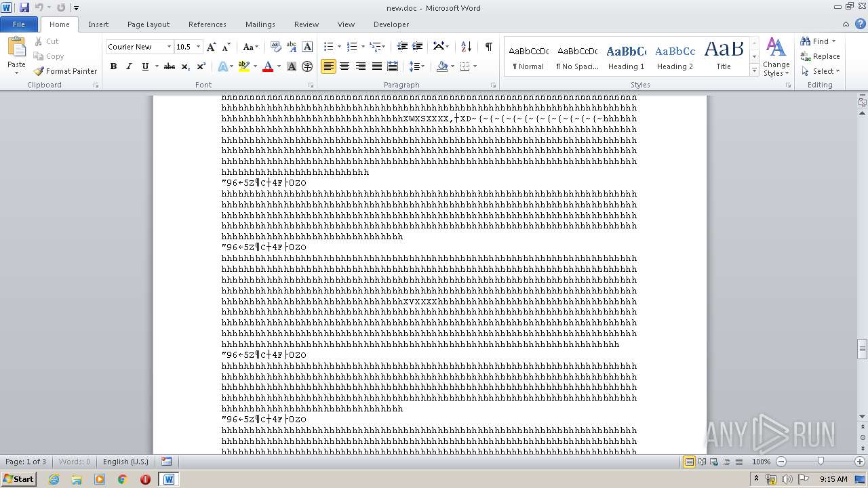Click macro recording icon in status bar
This screenshot has width=868, height=488.
pyautogui.click(x=167, y=462)
